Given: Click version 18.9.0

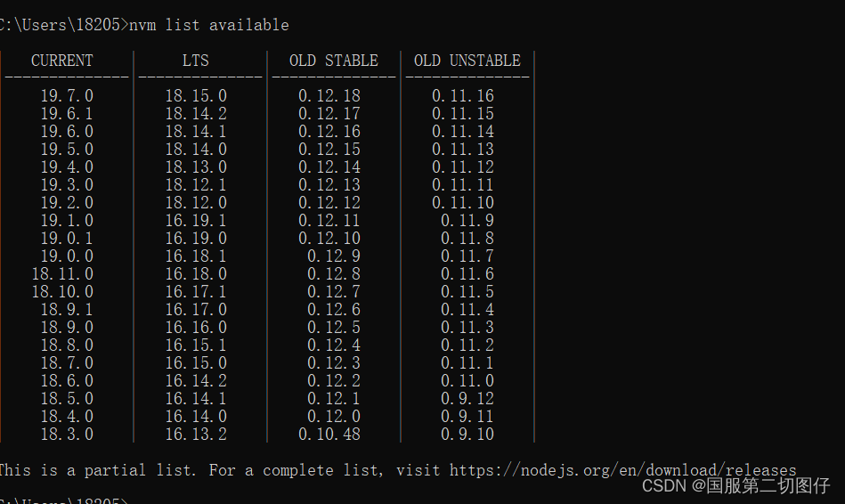Looking at the screenshot, I should (x=67, y=327).
